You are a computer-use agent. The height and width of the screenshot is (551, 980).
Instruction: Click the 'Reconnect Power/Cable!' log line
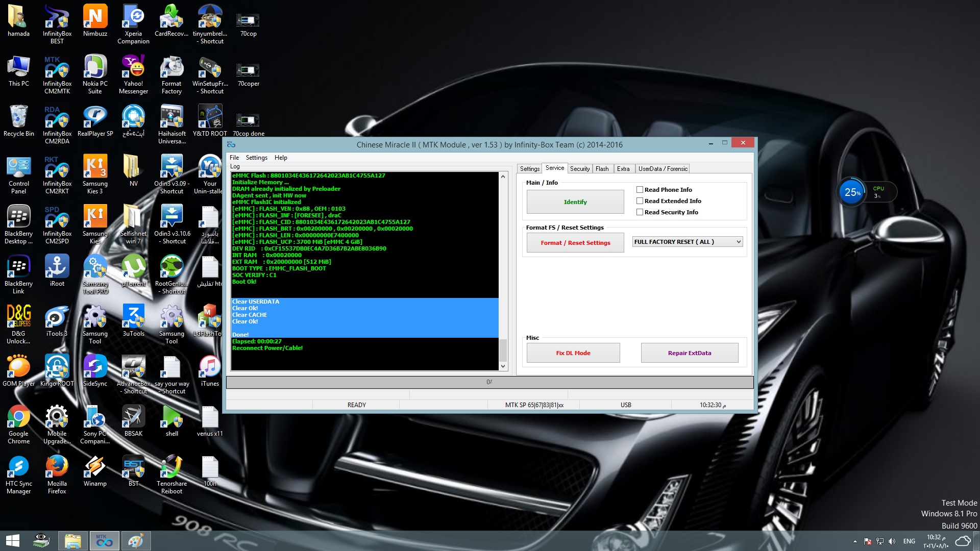267,348
